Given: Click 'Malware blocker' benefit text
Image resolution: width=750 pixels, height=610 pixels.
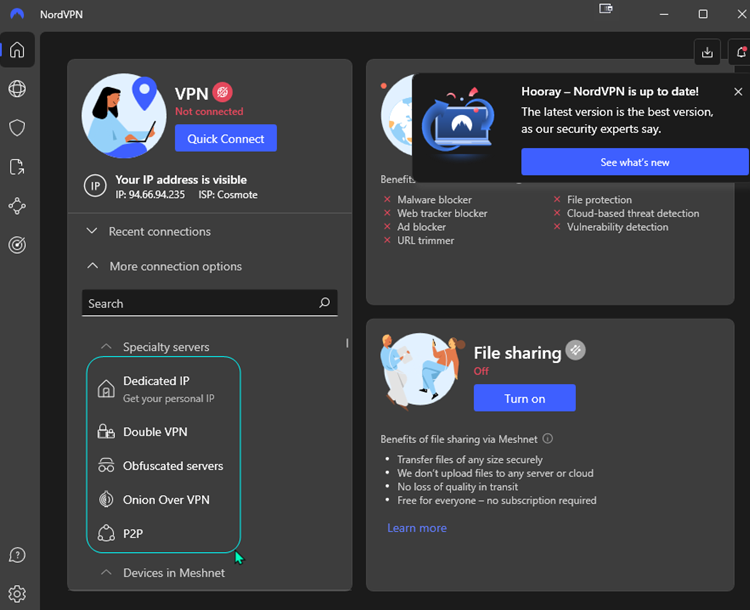Looking at the screenshot, I should pos(434,200).
